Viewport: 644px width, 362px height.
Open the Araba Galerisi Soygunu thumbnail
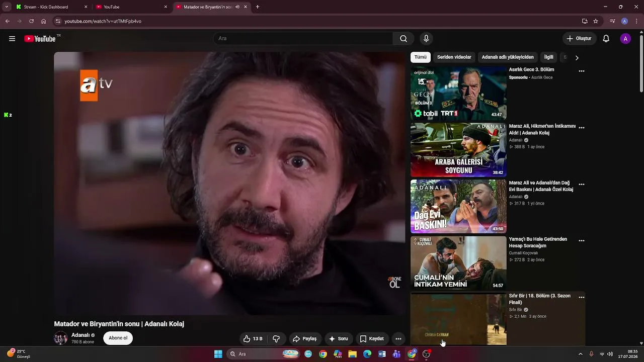tap(458, 150)
